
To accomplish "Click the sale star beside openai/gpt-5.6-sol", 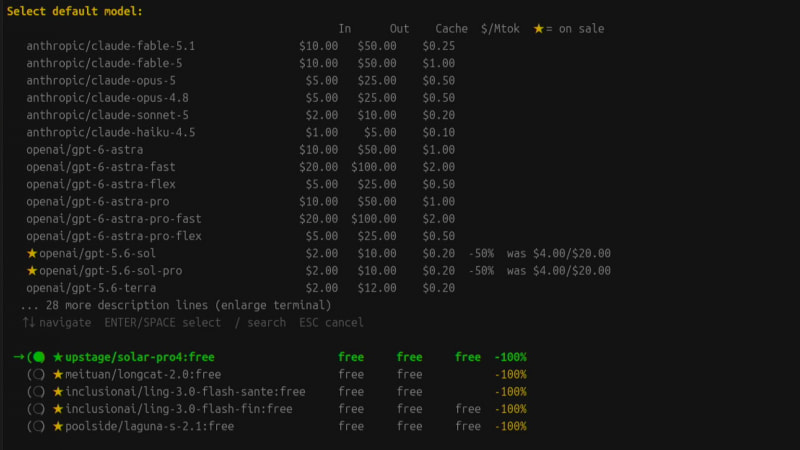I will point(32,253).
